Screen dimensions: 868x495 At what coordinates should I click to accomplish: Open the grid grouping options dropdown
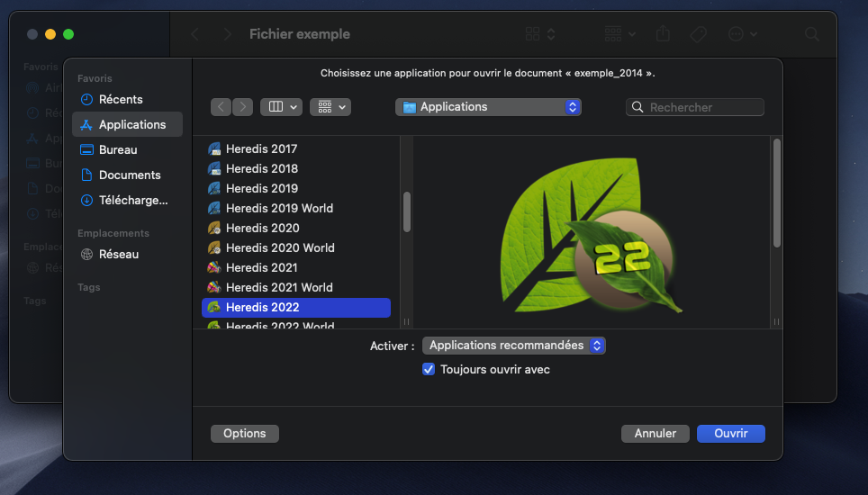tap(330, 107)
